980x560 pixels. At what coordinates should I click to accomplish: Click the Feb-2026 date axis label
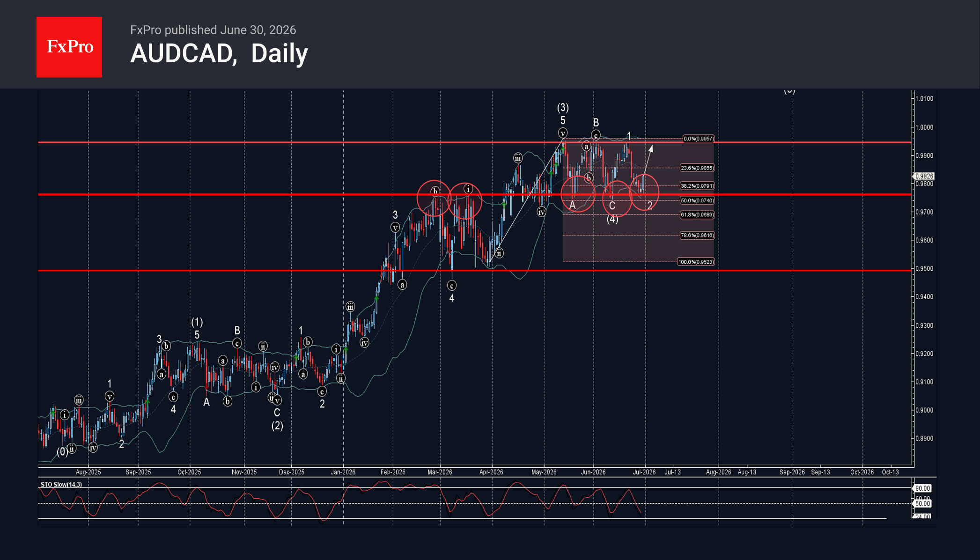point(393,472)
